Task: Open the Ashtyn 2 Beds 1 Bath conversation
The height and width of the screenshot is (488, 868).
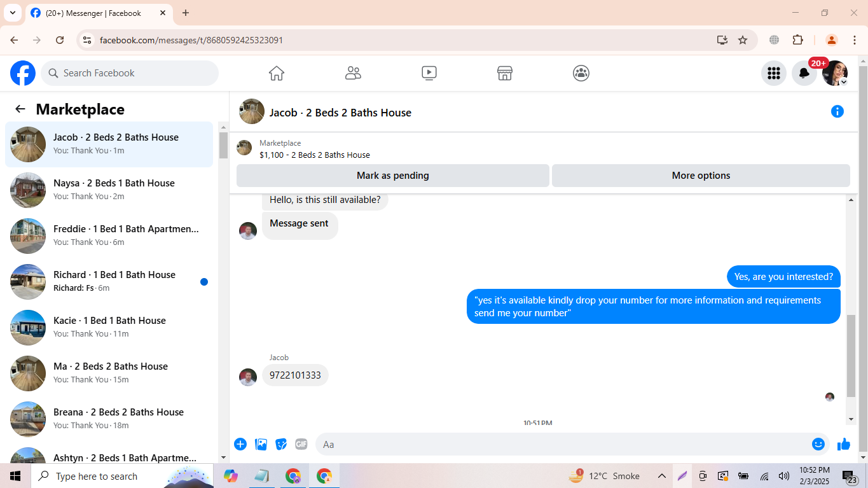Action: click(x=109, y=454)
